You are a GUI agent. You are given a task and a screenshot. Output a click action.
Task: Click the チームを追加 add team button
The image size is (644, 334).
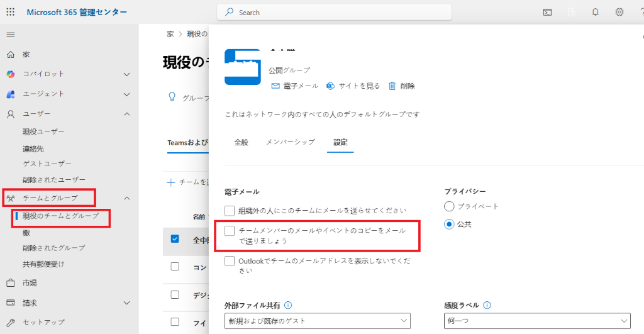pyautogui.click(x=188, y=182)
